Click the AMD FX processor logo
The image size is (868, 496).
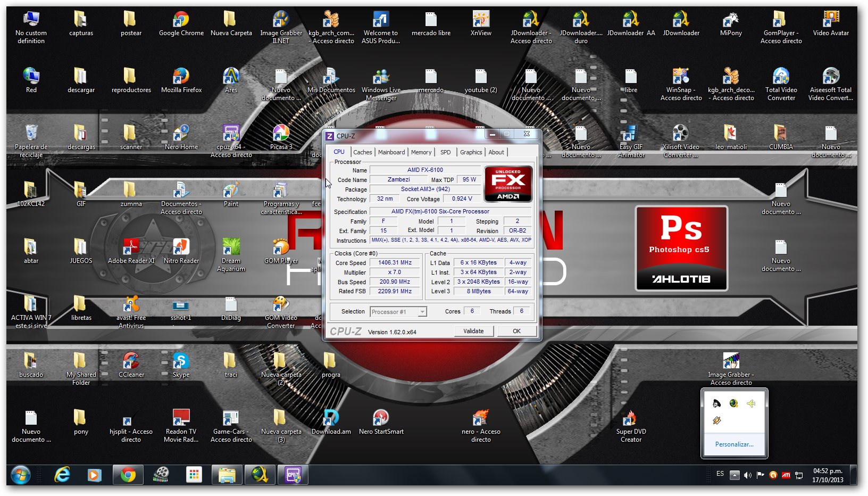(508, 184)
